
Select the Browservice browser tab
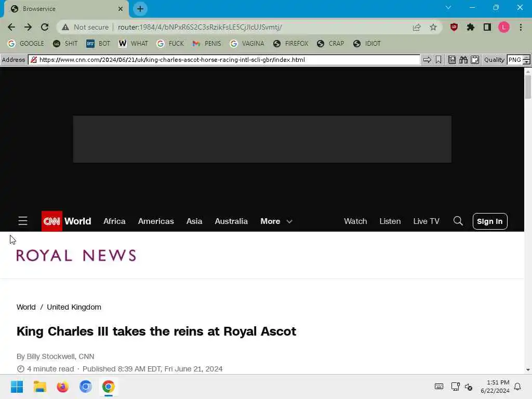pos(66,9)
